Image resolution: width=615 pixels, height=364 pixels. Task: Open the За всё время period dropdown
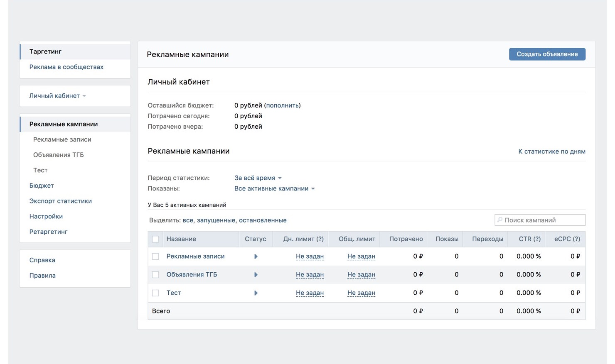click(x=258, y=178)
